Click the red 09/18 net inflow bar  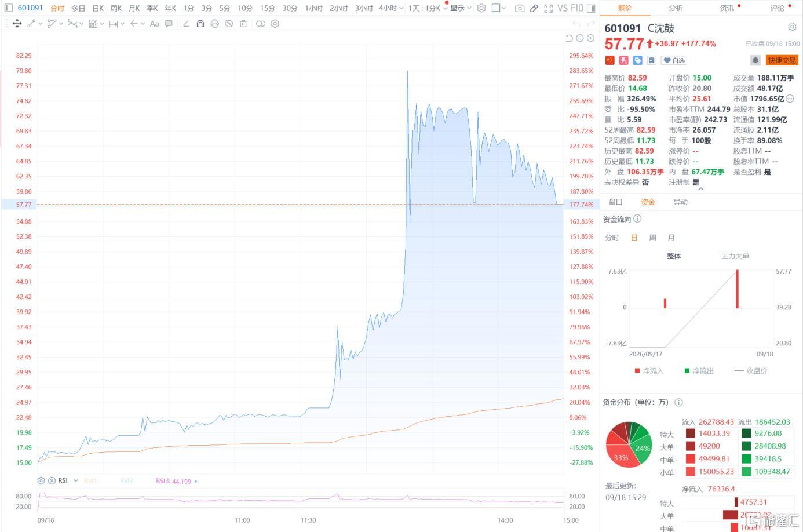point(737,289)
